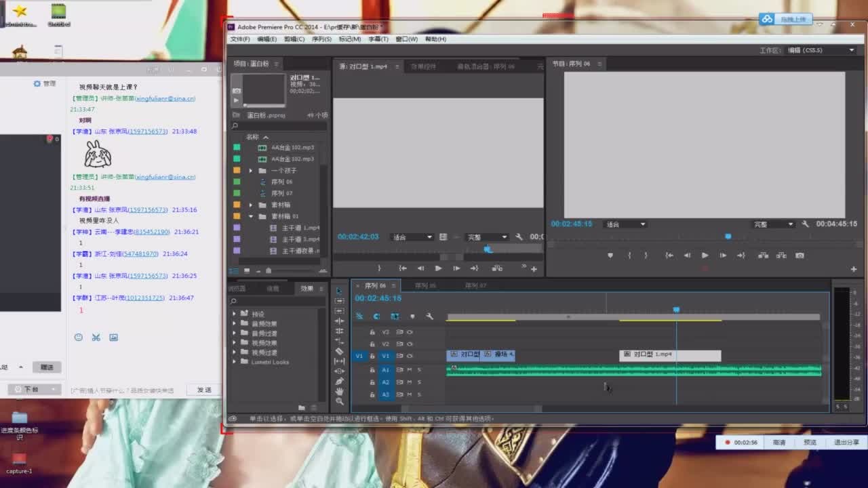
Task: Collapse the 素材箱 01 bin
Action: click(x=252, y=216)
